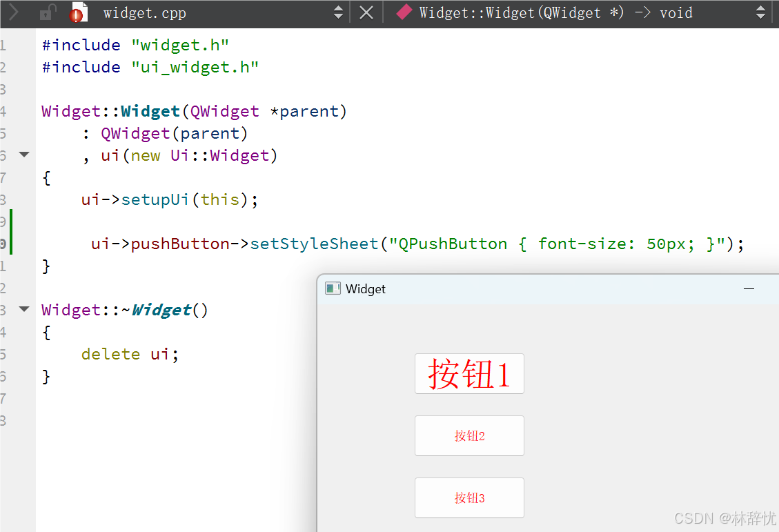Image resolution: width=779 pixels, height=532 pixels.
Task: Click the pink diamond symbol icon
Action: click(x=404, y=12)
